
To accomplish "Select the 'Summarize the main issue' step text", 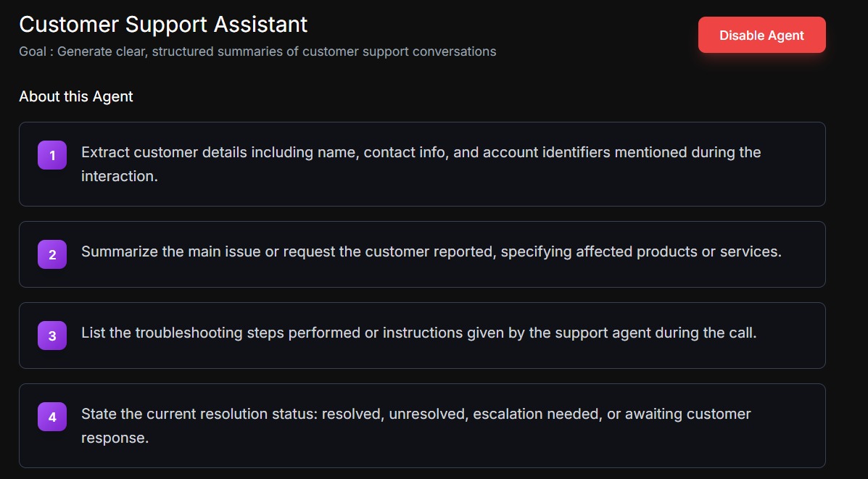I will tap(431, 251).
